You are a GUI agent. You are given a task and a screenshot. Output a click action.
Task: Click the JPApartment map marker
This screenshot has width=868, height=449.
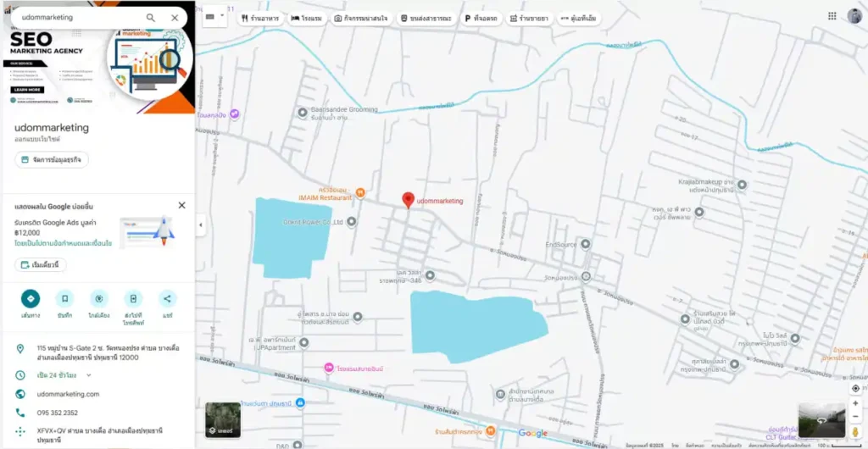303,343
